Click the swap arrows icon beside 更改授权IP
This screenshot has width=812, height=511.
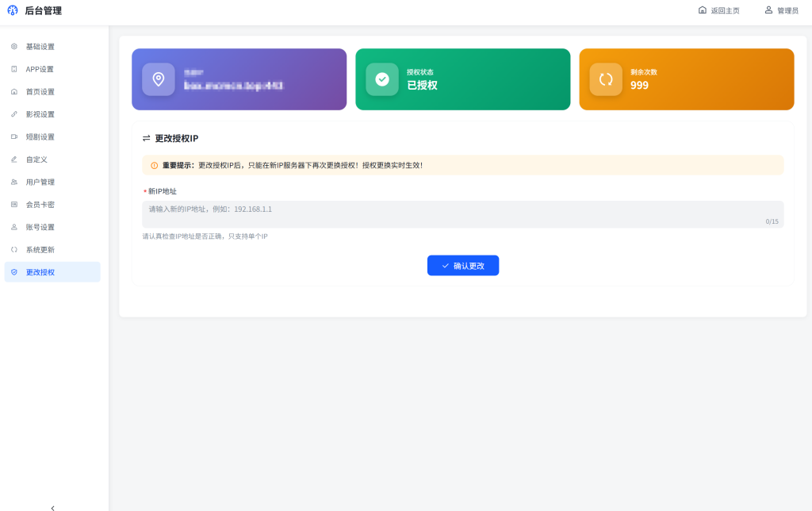tap(147, 138)
